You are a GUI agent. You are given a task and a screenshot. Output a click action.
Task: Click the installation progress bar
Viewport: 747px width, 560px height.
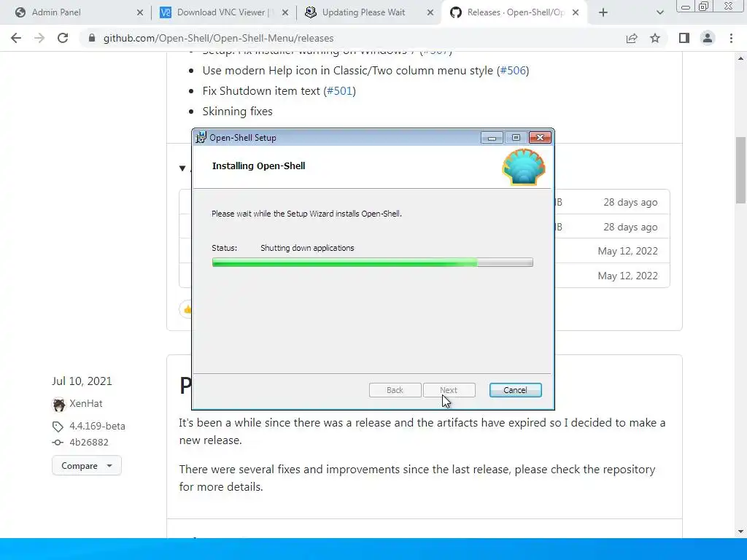coord(373,262)
